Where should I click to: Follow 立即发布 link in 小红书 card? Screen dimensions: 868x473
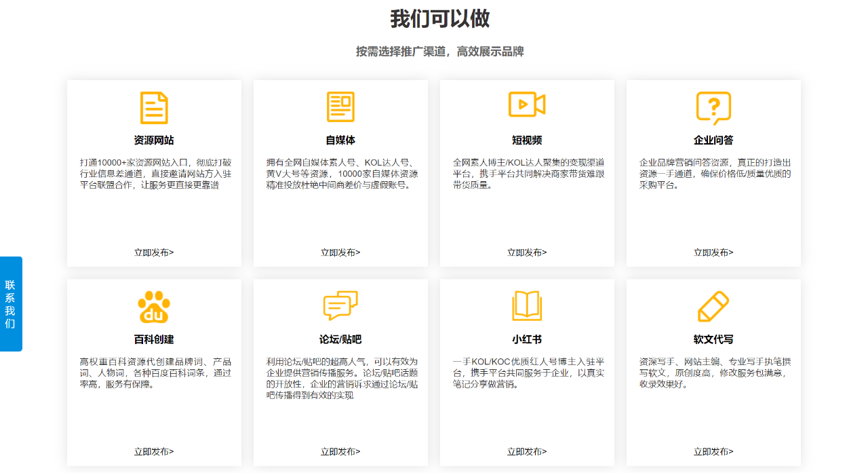pyautogui.click(x=527, y=451)
